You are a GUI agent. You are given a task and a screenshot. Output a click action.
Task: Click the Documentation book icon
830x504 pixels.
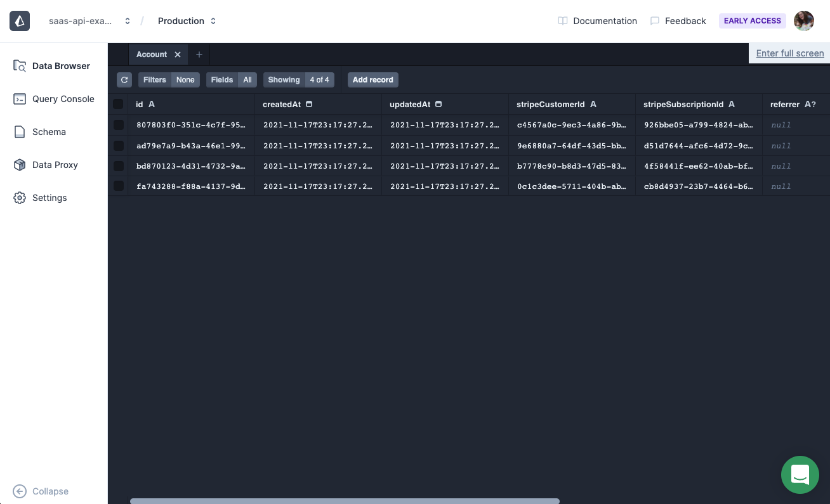563,21
